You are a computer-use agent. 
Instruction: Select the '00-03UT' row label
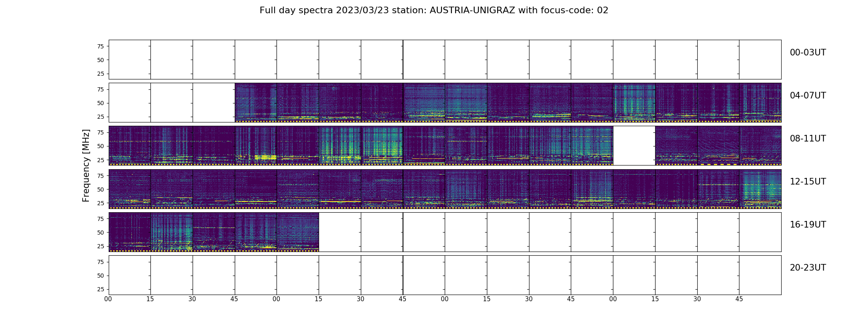click(808, 53)
